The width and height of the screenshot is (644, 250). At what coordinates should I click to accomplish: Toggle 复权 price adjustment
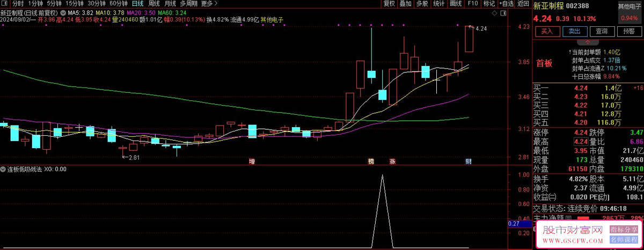point(389,3)
